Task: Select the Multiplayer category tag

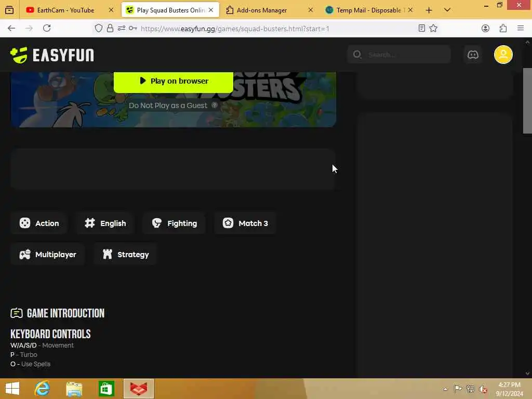Action: pyautogui.click(x=48, y=254)
